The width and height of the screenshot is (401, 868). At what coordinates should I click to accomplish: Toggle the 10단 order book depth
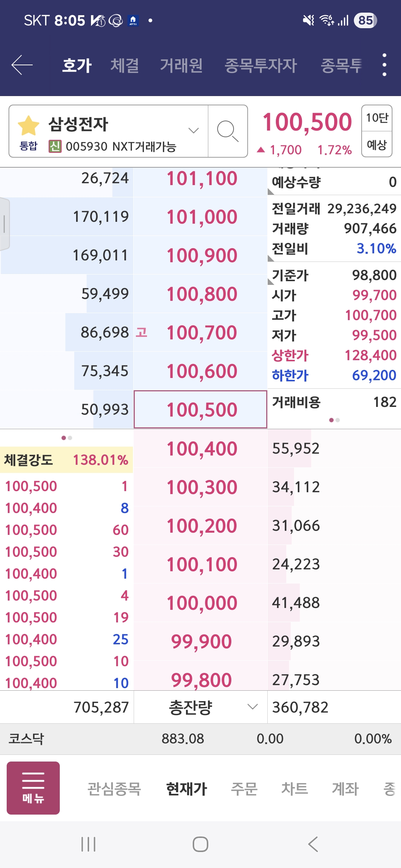coord(377,118)
